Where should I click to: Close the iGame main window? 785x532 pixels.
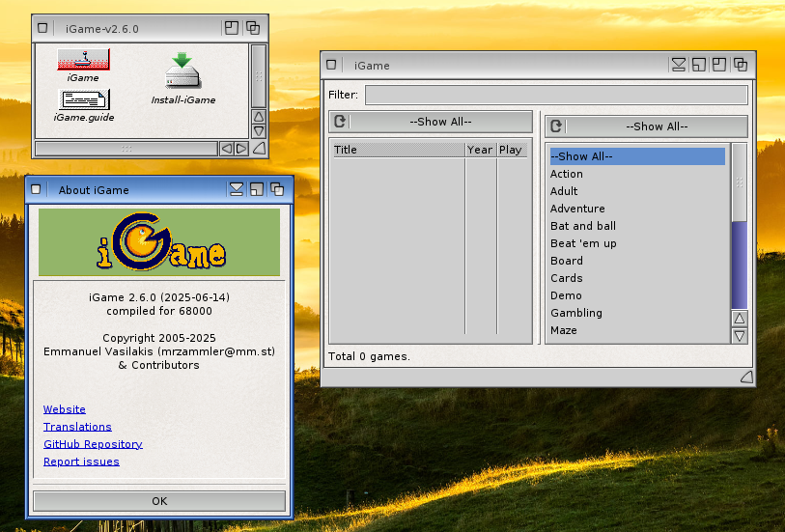331,65
